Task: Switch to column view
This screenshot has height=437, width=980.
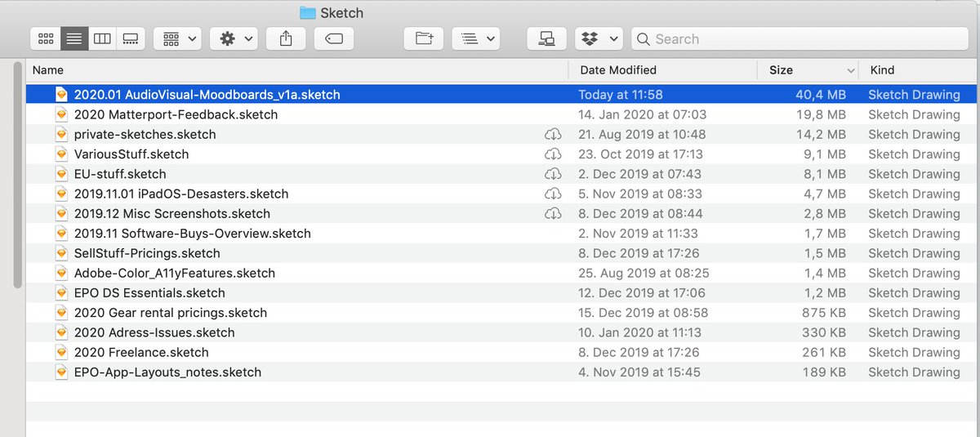Action: click(x=102, y=38)
